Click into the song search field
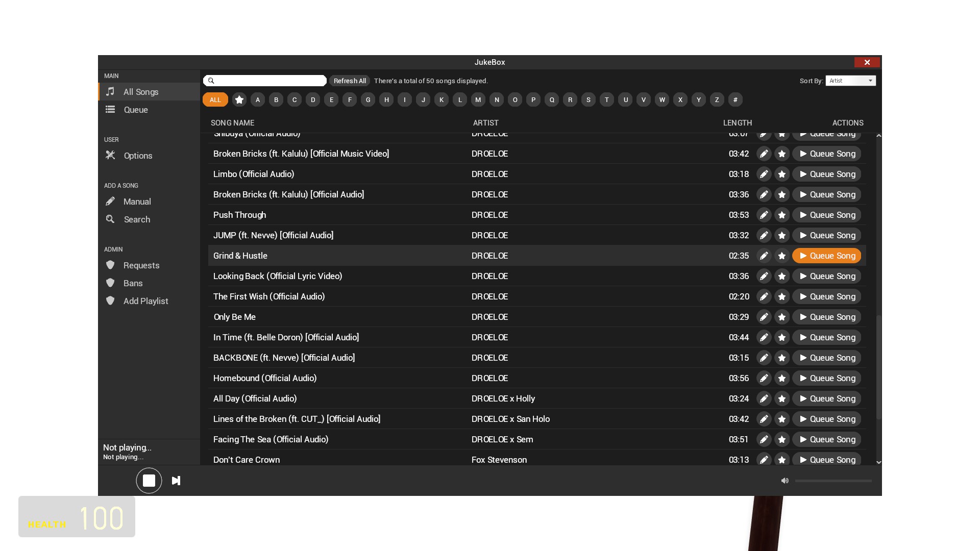980x551 pixels. [265, 81]
